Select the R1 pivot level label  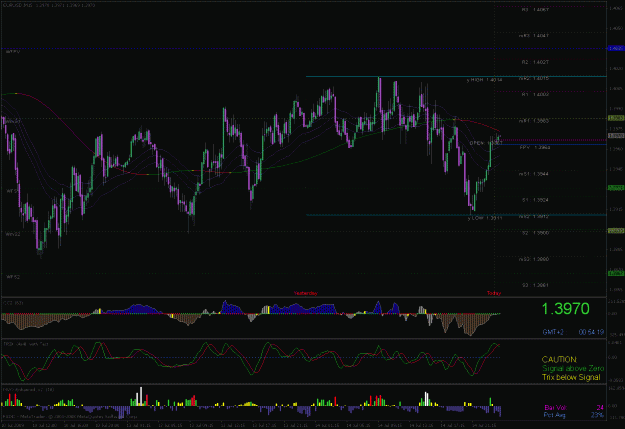[535, 94]
